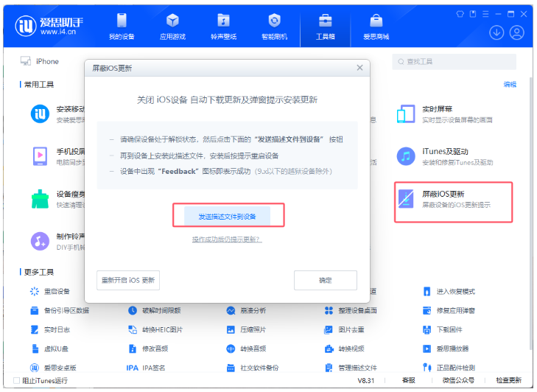Open the iTunes及驱动 tool icon
The image size is (537, 392).
406,157
